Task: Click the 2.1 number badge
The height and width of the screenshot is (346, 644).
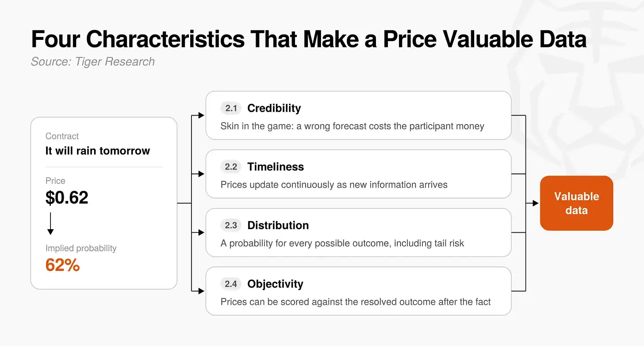Action: [x=230, y=108]
